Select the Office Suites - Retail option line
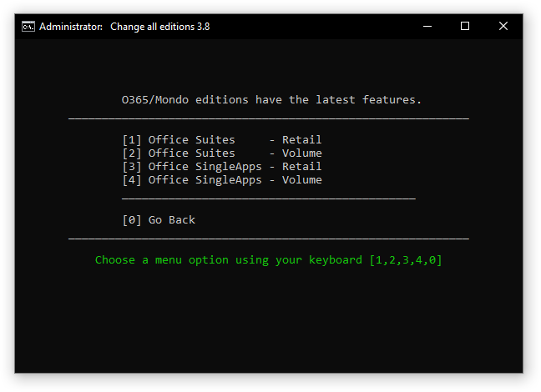The width and height of the screenshot is (541, 392). [221, 140]
